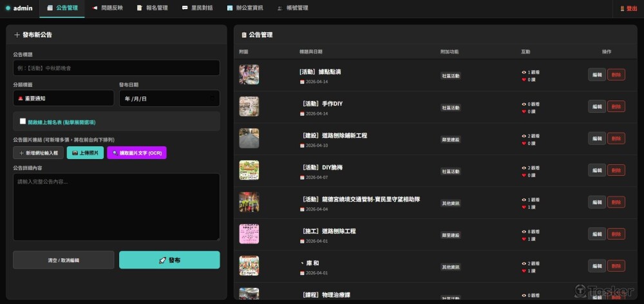Screen dimensions: 644x304
Task: Click the calendar icon beside 2026-04-10
Action: [x=302, y=146]
